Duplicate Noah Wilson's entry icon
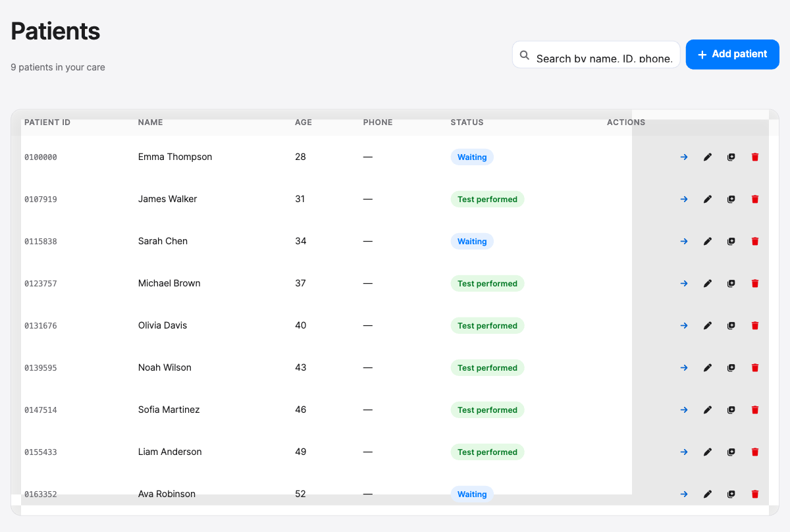The image size is (790, 532). point(731,368)
